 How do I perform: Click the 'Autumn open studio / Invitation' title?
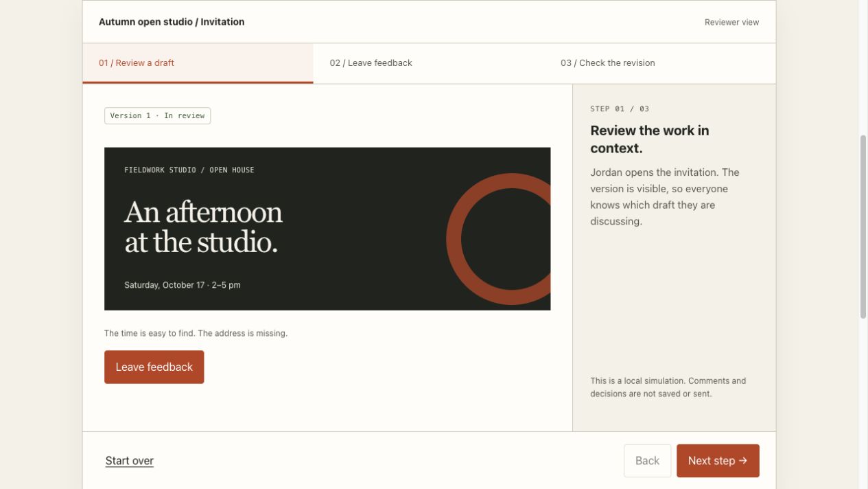click(172, 22)
